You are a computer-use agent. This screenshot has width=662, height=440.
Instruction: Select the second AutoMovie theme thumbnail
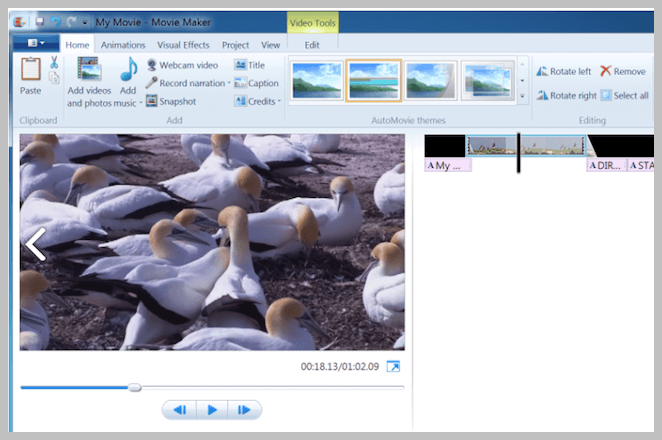(374, 80)
